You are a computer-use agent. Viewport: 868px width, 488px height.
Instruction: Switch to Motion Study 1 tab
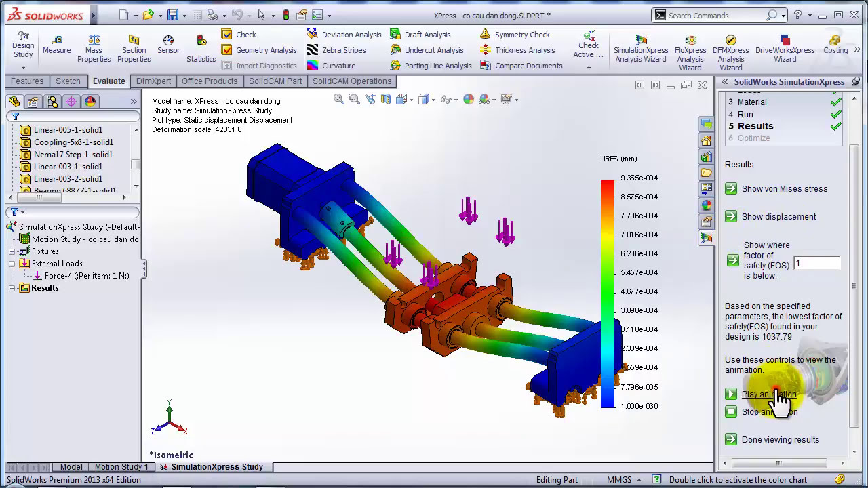[x=121, y=467]
